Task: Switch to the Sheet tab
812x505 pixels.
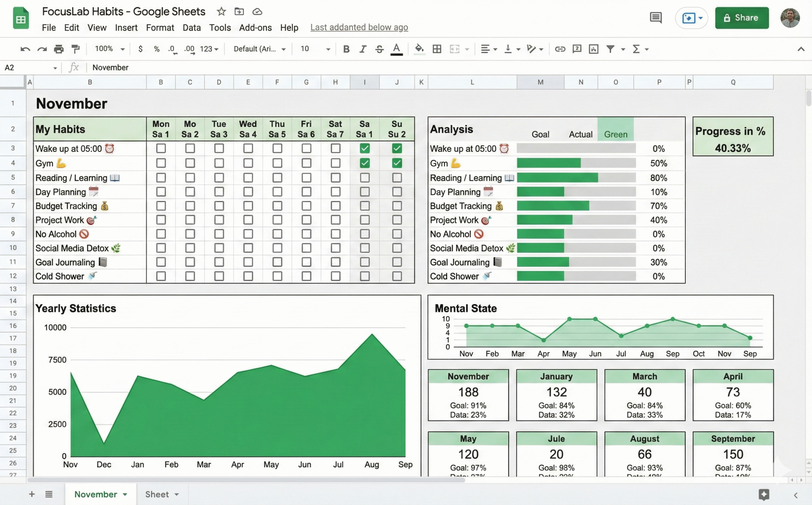Action: coord(162,494)
